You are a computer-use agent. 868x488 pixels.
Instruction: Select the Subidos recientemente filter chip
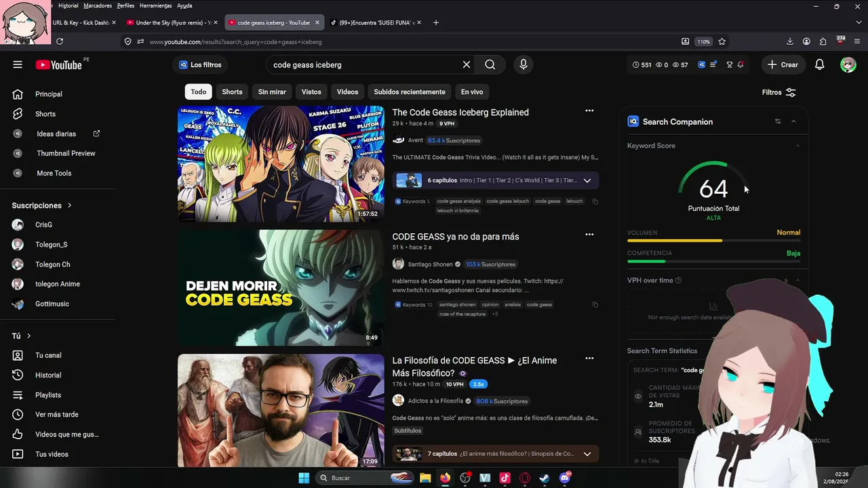(410, 92)
